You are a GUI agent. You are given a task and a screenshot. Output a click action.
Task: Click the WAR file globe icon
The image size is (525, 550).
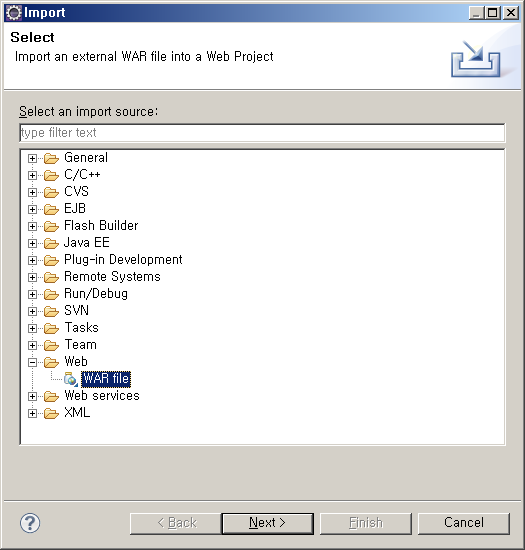coord(71,379)
